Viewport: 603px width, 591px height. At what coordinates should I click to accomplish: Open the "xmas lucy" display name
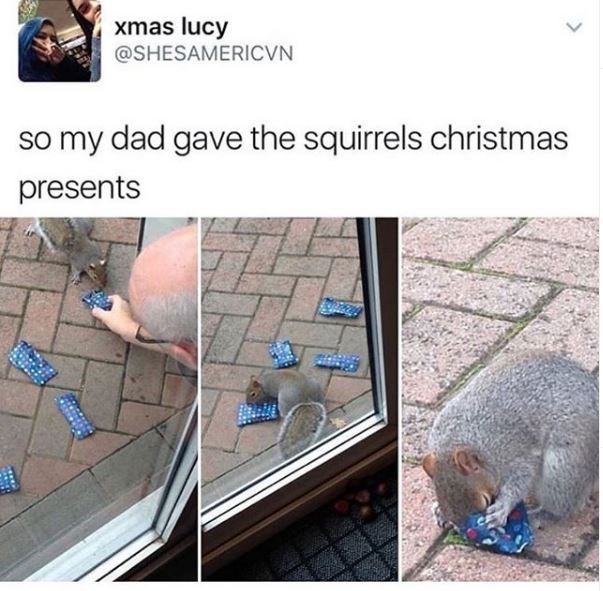pos(172,27)
